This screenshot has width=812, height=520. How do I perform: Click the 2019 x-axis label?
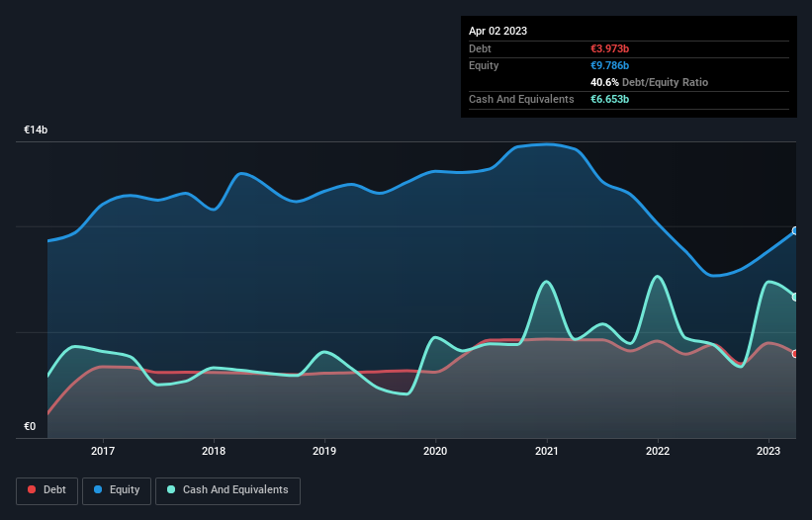[x=324, y=451]
